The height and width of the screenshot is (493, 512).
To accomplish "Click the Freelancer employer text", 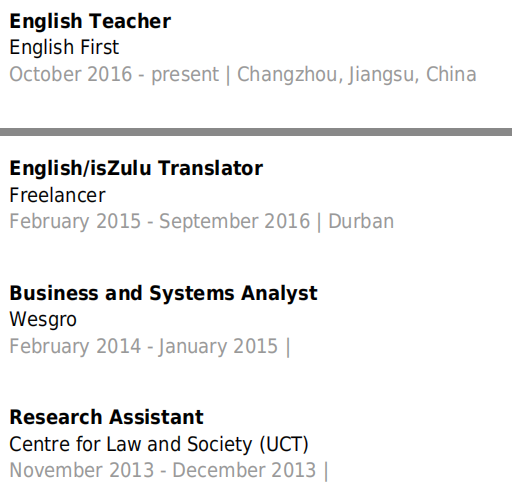I will tap(57, 195).
